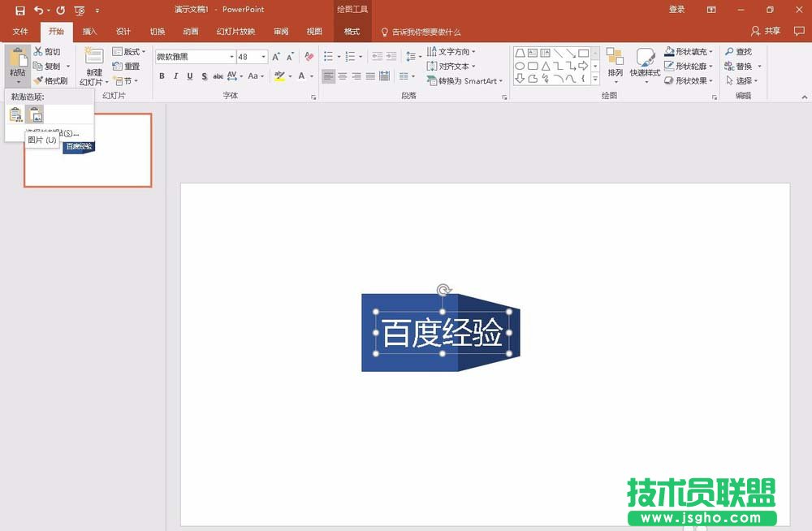Toggle bold formatting on selected text

click(161, 76)
